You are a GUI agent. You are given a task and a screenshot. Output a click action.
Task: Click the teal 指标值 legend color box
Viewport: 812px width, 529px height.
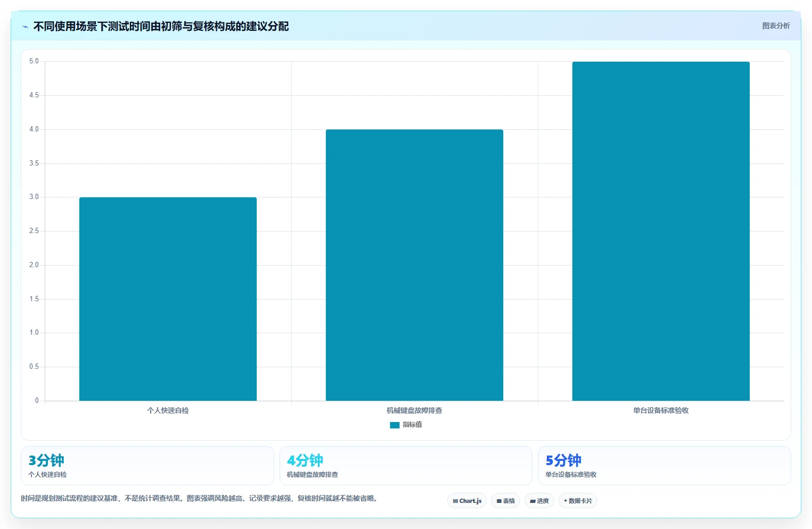[x=395, y=425]
